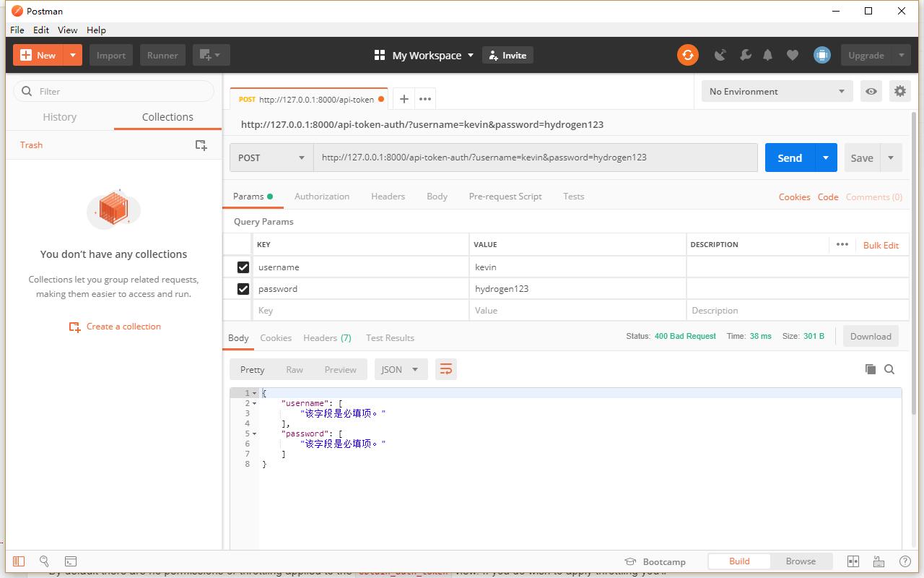
Task: Select the Pretty response view
Action: coord(252,369)
